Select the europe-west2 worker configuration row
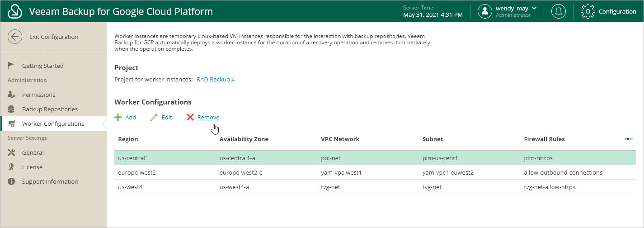This screenshot has height=228, width=644. (375, 172)
